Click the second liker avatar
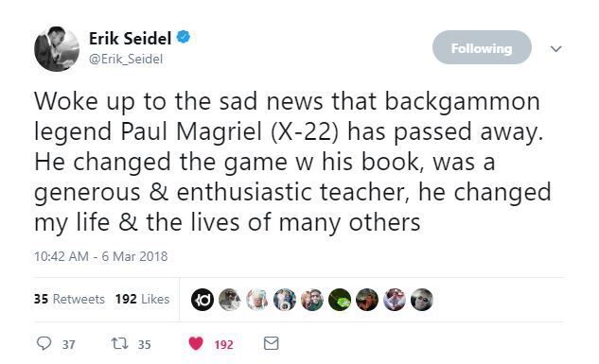The width and height of the screenshot is (599, 364). coord(230,300)
